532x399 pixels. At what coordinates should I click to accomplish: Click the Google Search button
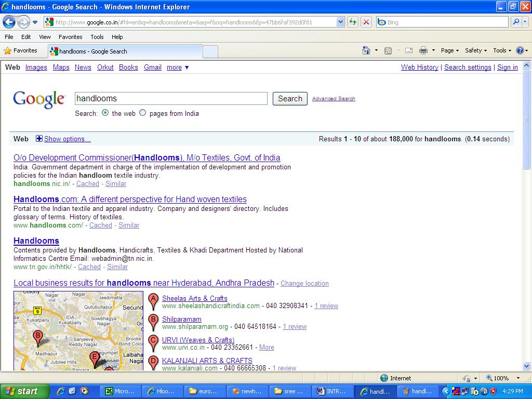click(290, 98)
